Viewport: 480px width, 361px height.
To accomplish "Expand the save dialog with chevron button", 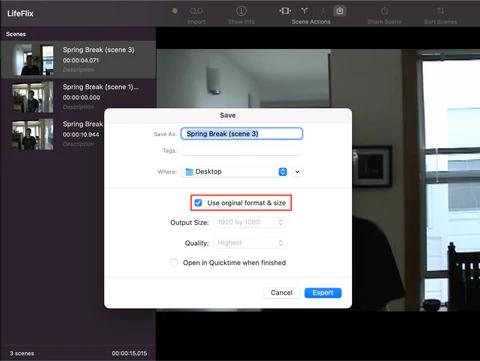I will coord(297,172).
